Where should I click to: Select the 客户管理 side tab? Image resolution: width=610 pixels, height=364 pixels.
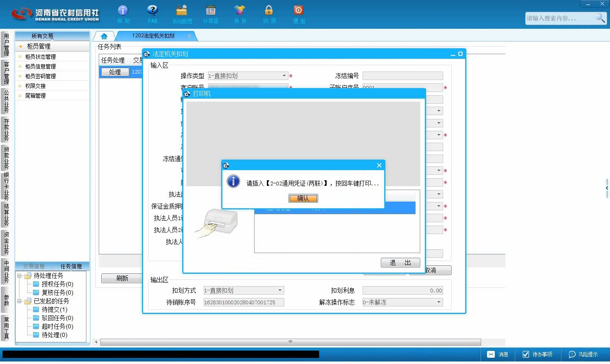(x=6, y=73)
